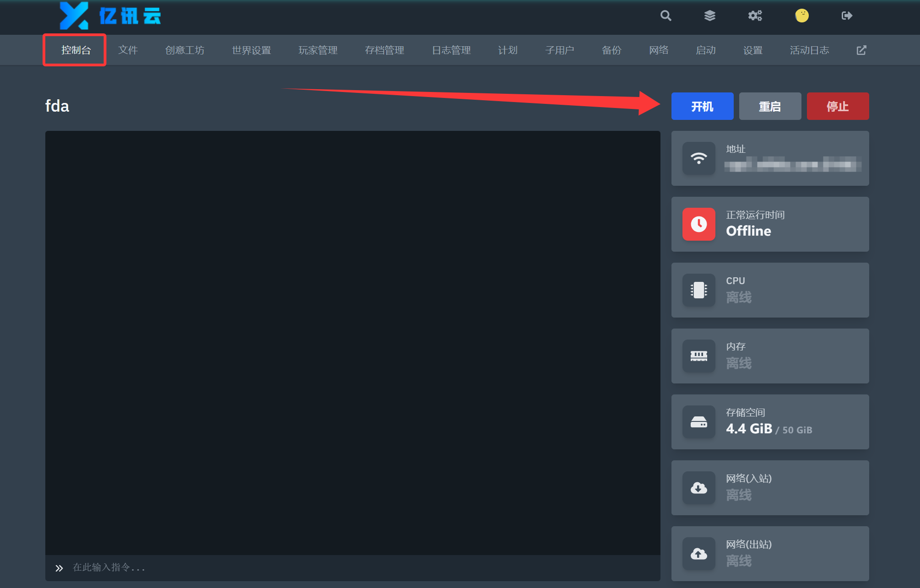Open the search magnifier icon
Viewport: 920px width, 588px height.
tap(666, 16)
